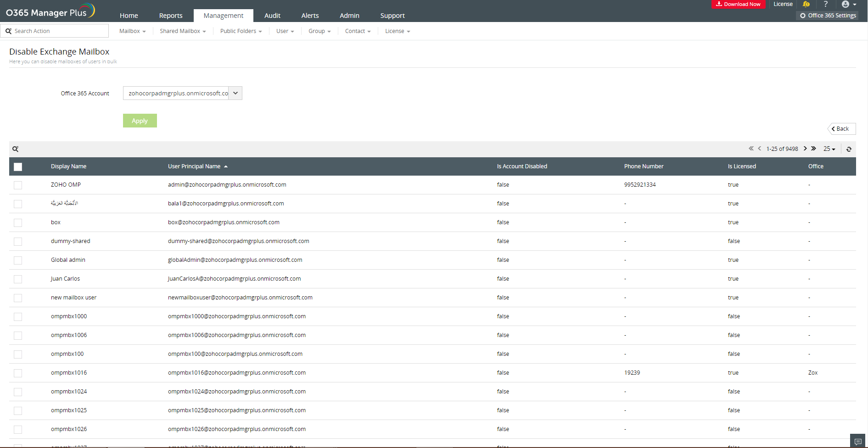Open the Reports menu

pyautogui.click(x=170, y=15)
